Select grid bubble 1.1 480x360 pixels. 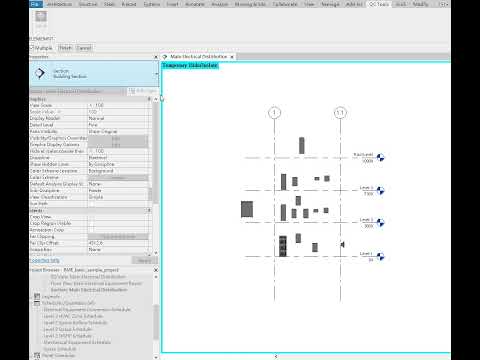pos(340,113)
